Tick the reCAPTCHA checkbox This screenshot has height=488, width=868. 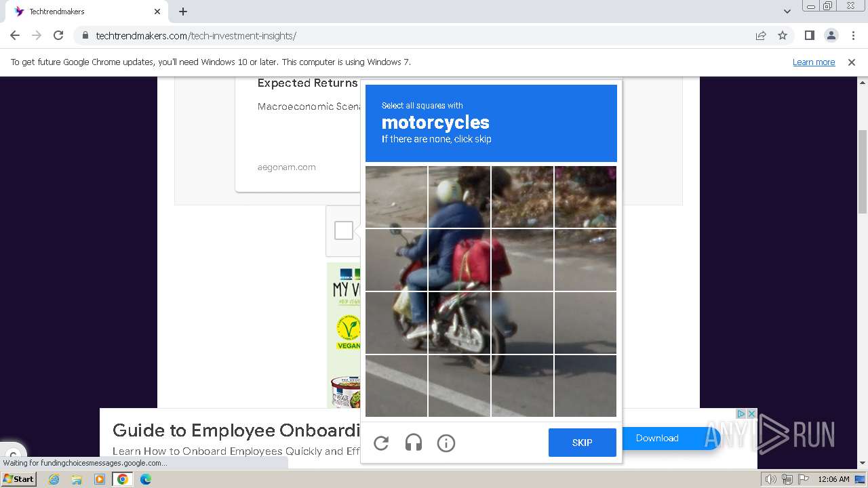344,230
